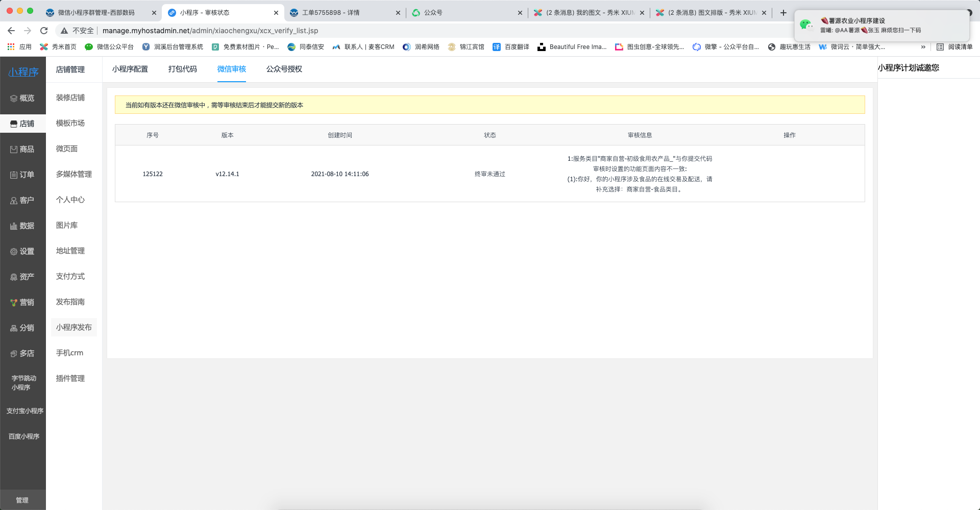
Task: Select the 商品 products sidebar icon
Action: [22, 149]
